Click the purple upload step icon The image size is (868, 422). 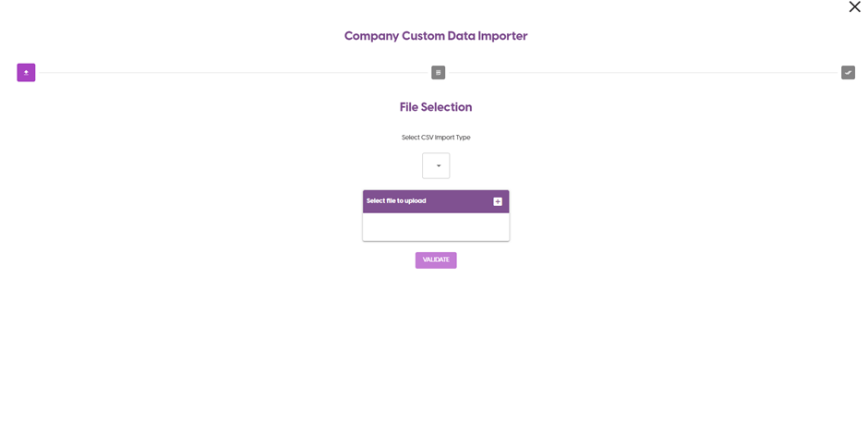tap(26, 73)
